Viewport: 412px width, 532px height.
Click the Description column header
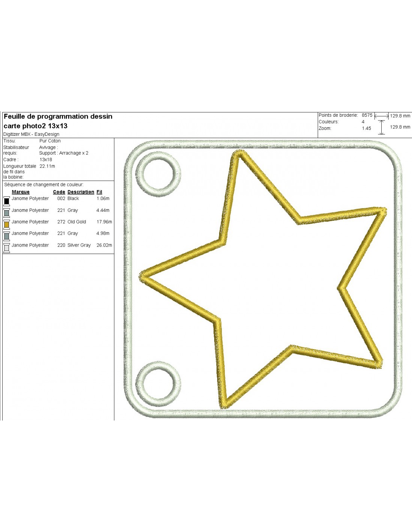tap(81, 192)
